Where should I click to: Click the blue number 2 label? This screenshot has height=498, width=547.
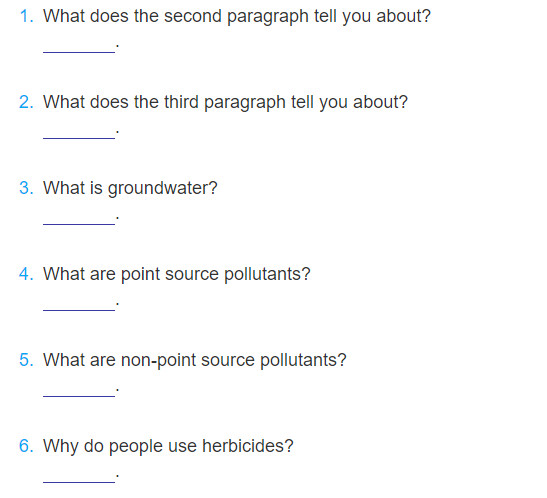click(27, 102)
